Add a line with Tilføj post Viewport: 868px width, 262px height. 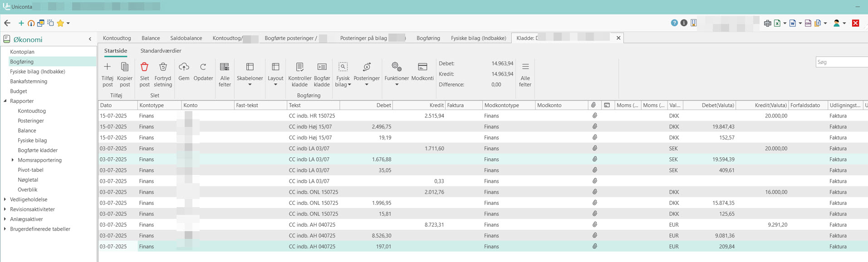coord(108,75)
